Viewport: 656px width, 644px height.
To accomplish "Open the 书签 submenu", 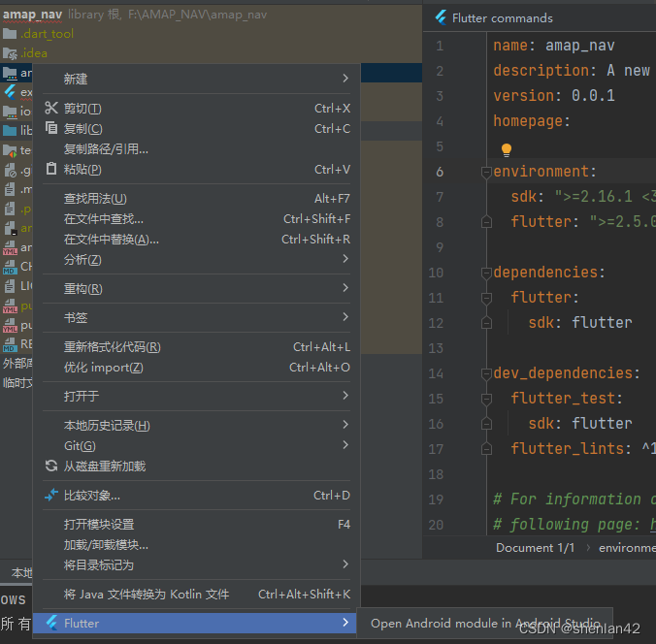I will [196, 317].
